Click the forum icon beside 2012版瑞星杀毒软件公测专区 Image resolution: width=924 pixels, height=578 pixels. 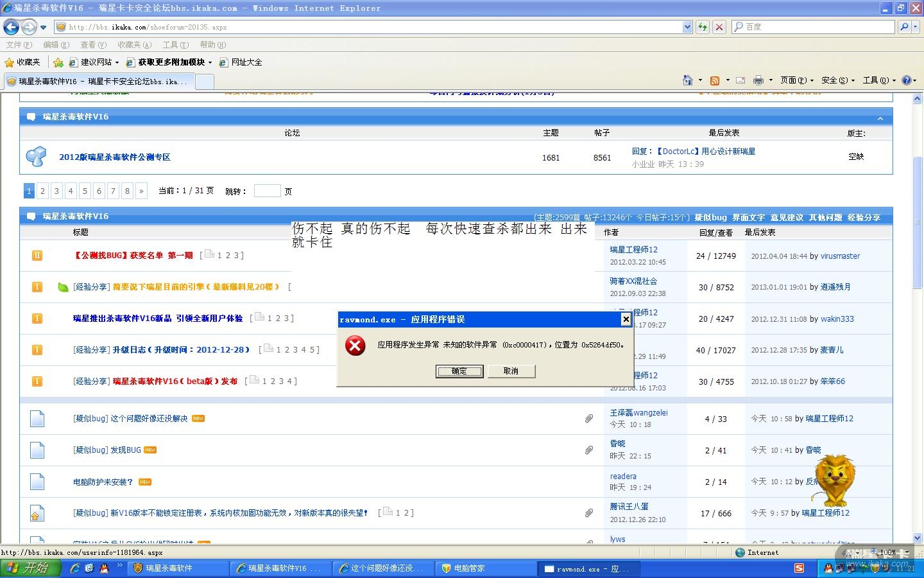(x=36, y=156)
